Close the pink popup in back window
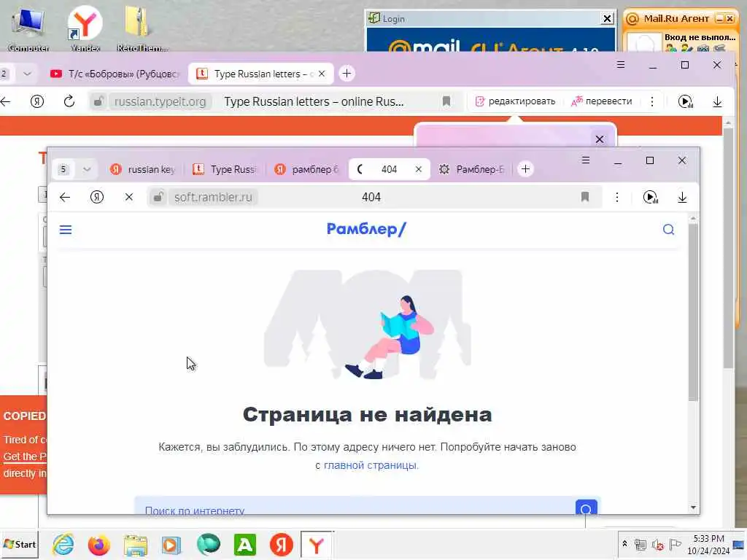This screenshot has height=560, width=747. 600,139
